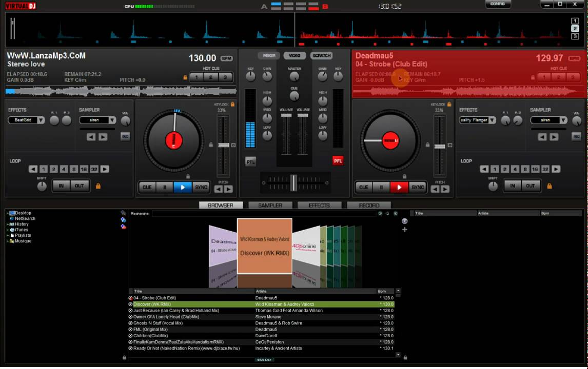Play the left deck track
Image resolution: width=588 pixels, height=369 pixels.
tap(183, 187)
